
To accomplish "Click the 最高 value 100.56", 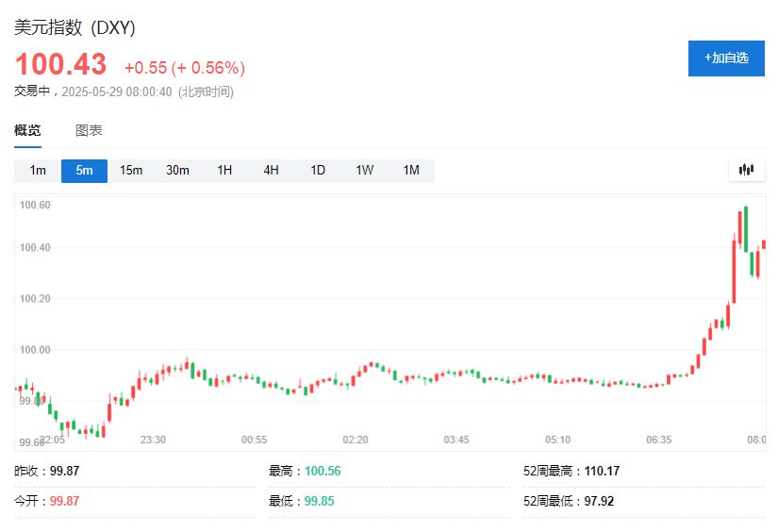I will coord(323,471).
